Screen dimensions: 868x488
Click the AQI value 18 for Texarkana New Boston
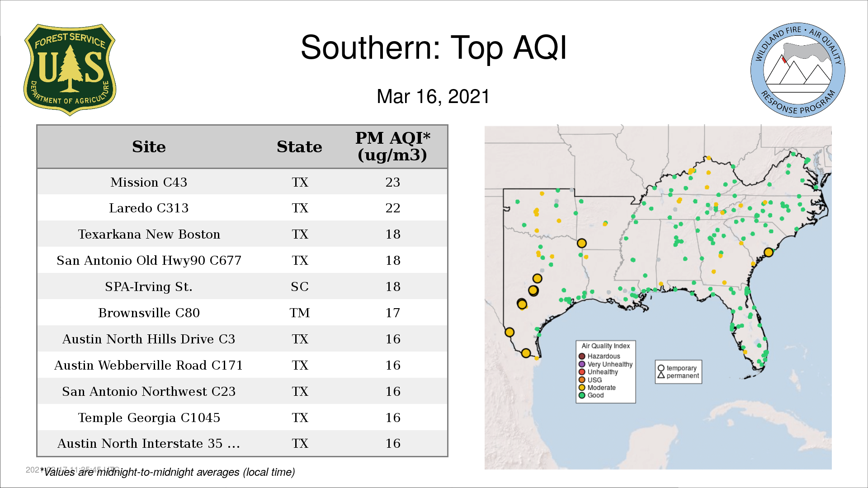pos(392,234)
